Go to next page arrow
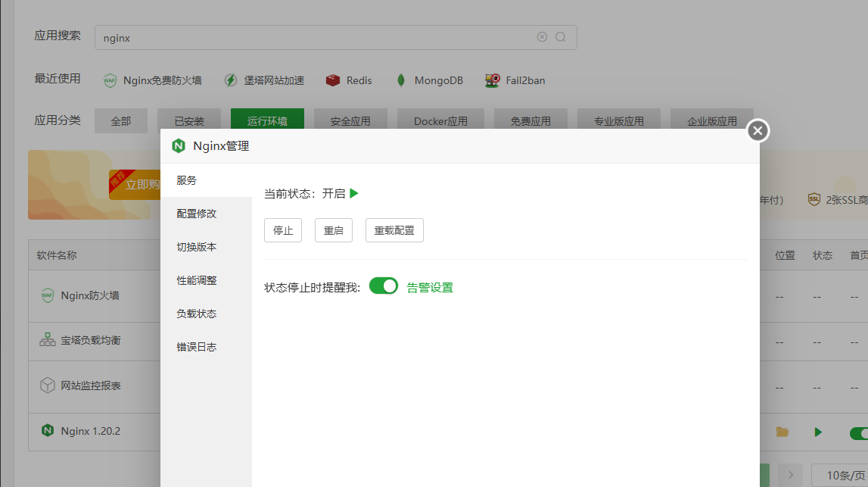The height and width of the screenshot is (487, 868). click(x=791, y=475)
